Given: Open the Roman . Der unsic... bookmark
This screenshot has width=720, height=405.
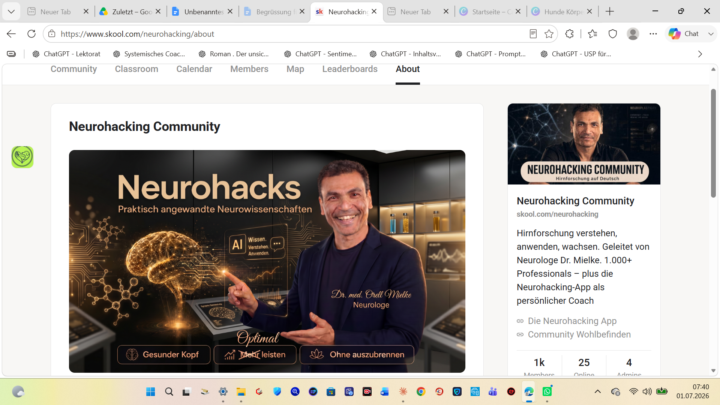Looking at the screenshot, I should point(234,54).
